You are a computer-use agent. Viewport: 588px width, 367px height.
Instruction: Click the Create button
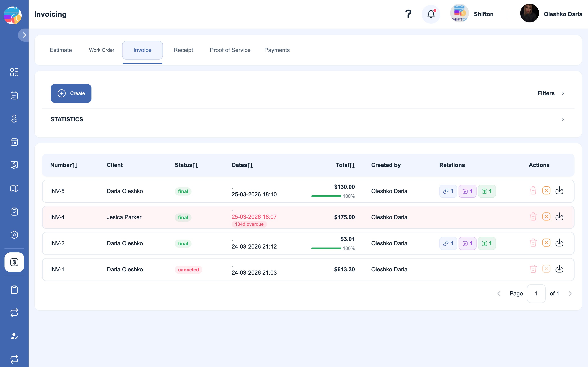(71, 93)
